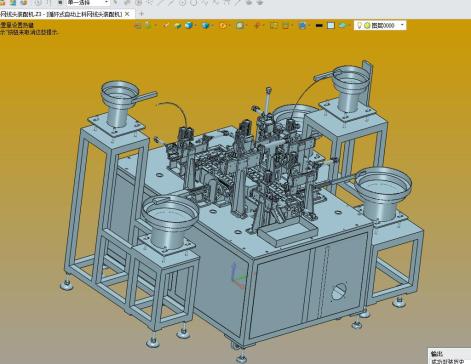The width and height of the screenshot is (471, 364).
Task: Click the orange circle icon in viewport toolbar
Action: point(223,26)
